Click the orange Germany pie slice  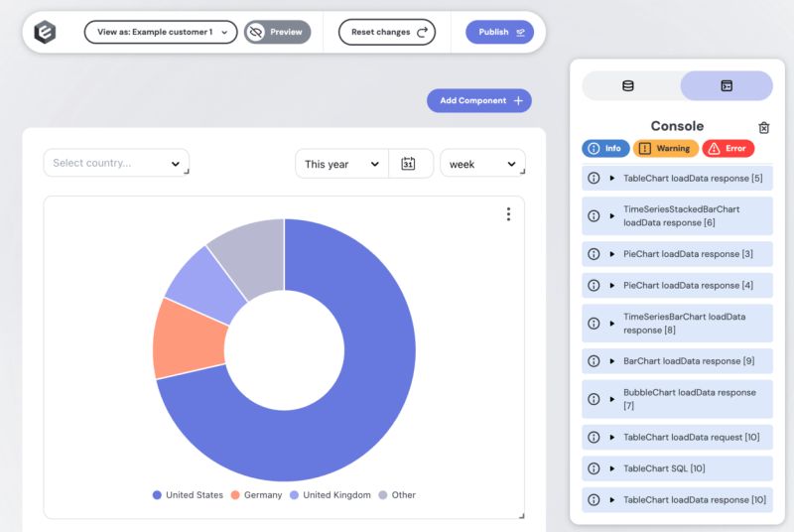point(189,340)
